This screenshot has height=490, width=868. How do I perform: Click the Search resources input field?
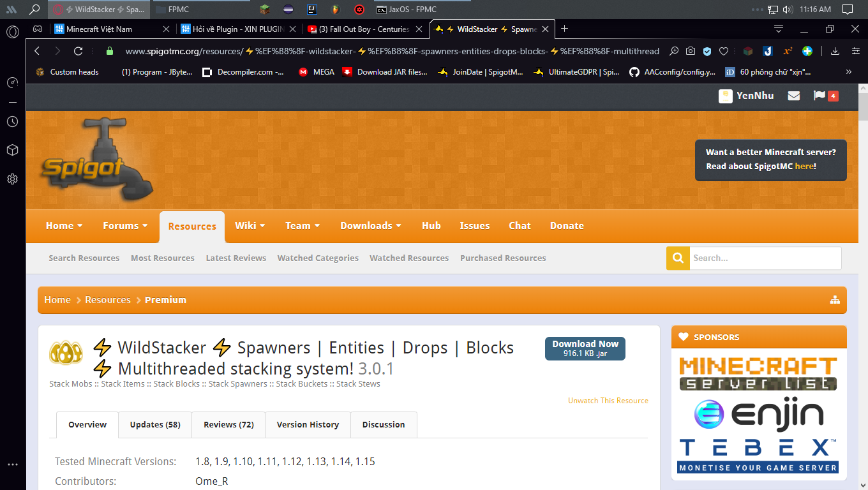pos(765,258)
